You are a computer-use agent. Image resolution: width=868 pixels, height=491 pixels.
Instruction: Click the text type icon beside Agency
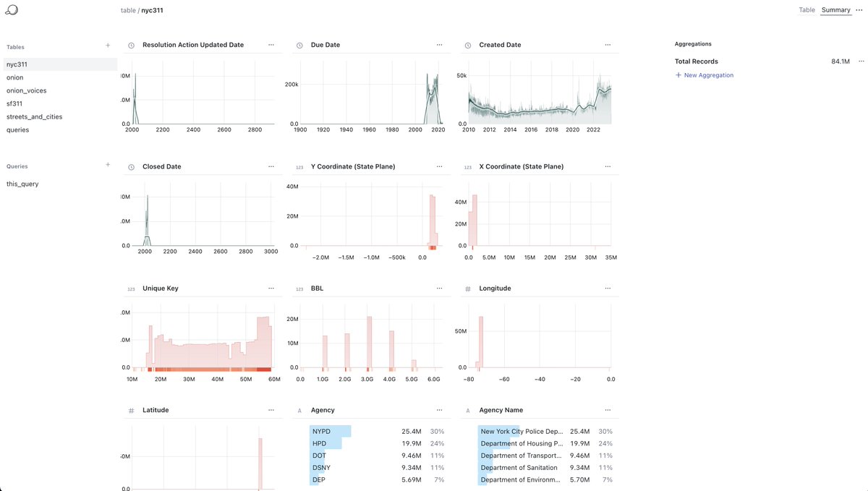click(299, 410)
